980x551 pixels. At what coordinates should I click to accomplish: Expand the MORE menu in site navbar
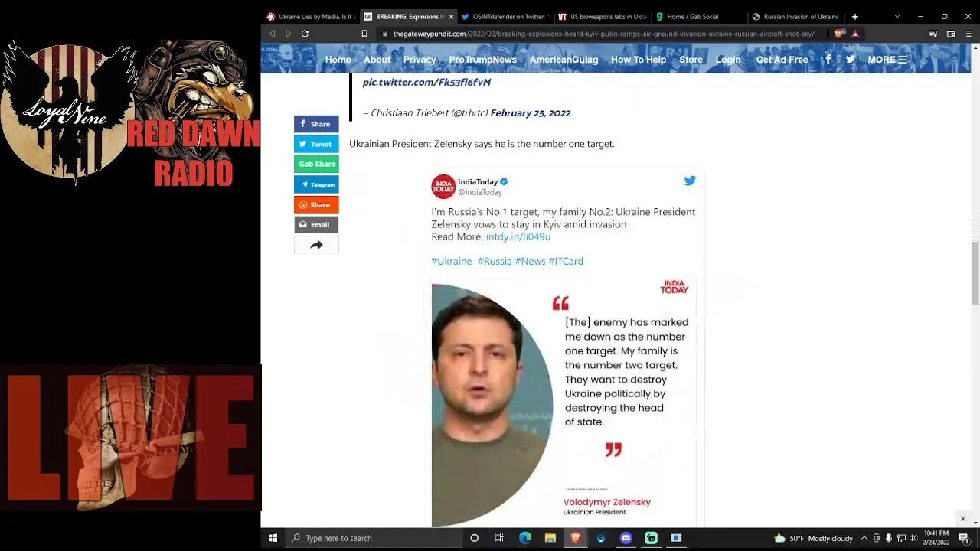(x=887, y=60)
